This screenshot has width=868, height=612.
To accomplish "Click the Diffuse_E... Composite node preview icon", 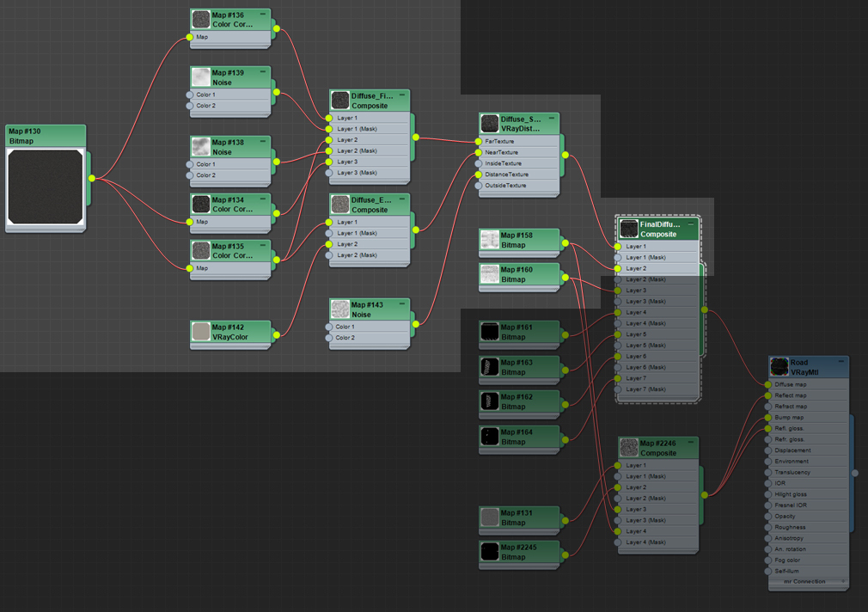I will point(339,205).
